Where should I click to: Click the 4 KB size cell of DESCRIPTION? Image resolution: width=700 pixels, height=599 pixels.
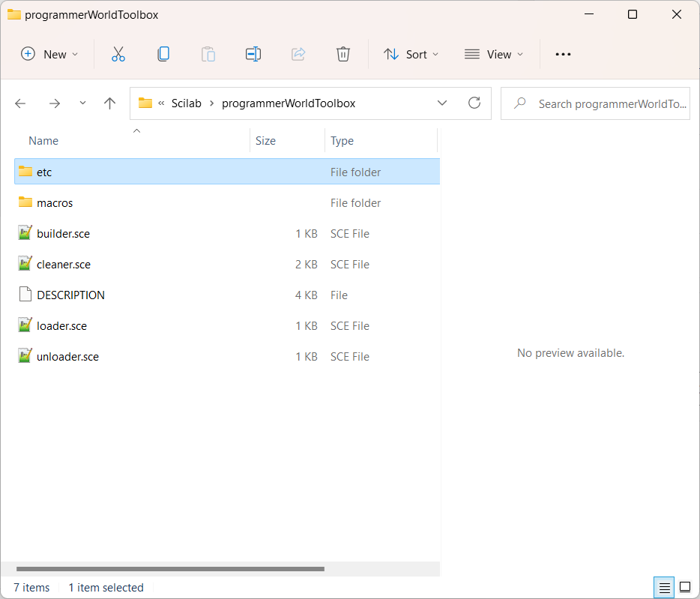point(307,295)
